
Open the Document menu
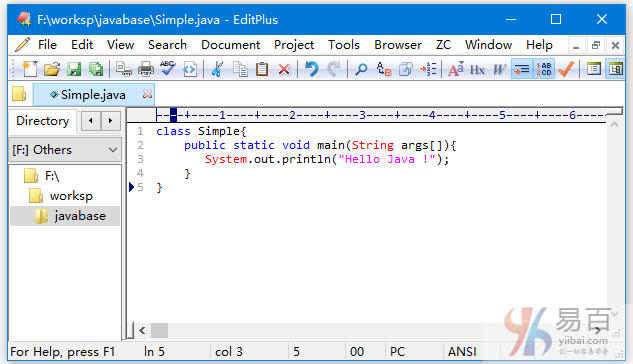click(x=231, y=45)
